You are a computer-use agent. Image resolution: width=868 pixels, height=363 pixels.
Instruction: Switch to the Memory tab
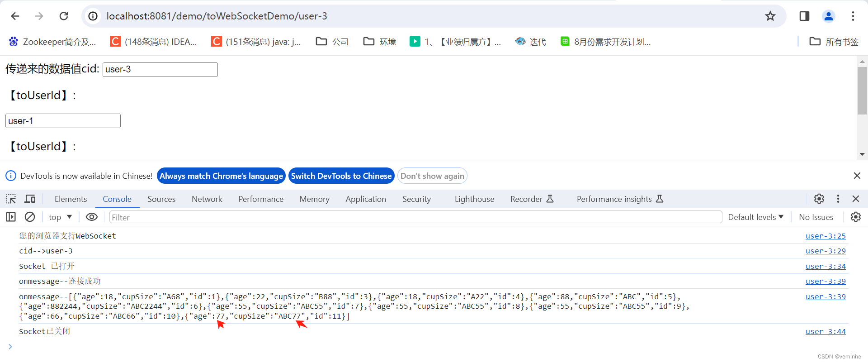pyautogui.click(x=314, y=199)
